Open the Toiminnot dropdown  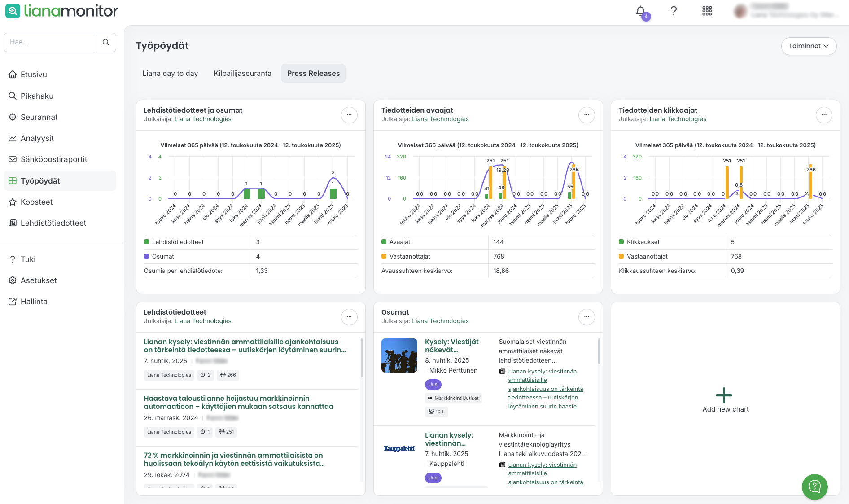pyautogui.click(x=809, y=46)
